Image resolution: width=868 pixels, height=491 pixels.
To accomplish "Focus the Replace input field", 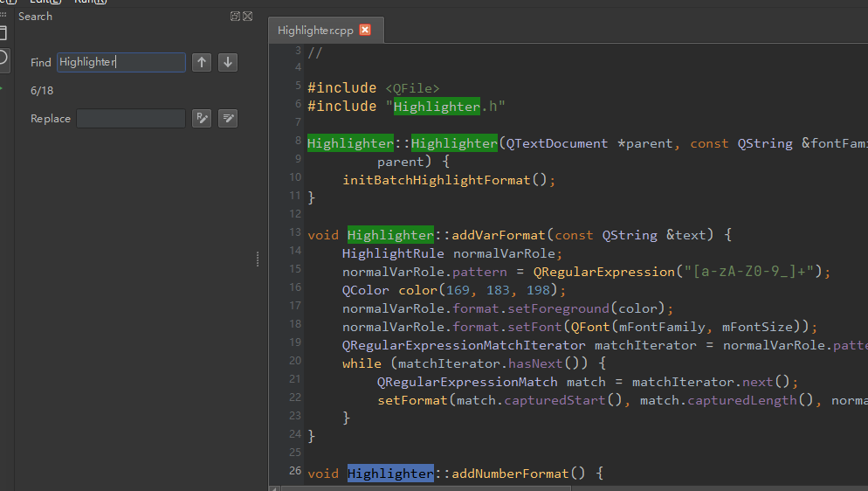I will pyautogui.click(x=131, y=119).
